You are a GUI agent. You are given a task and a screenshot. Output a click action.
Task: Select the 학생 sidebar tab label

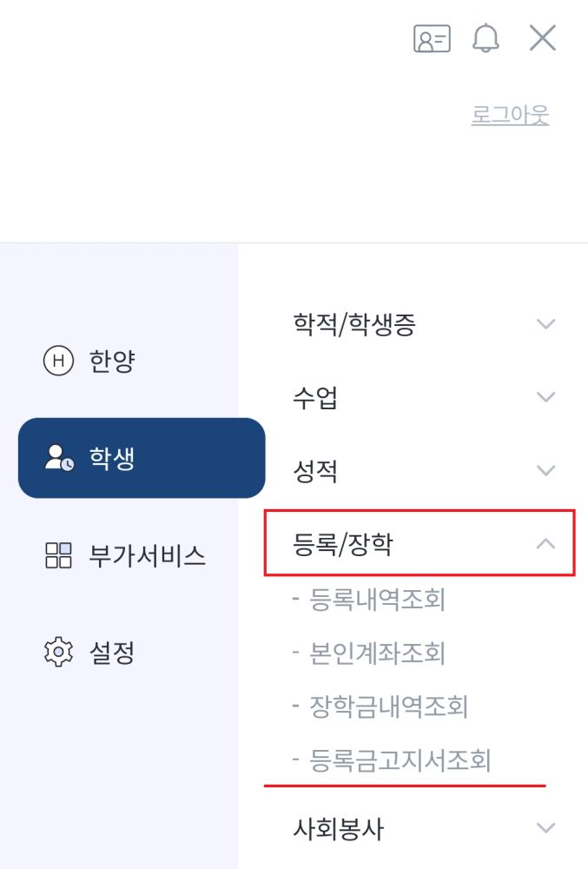pos(112,458)
